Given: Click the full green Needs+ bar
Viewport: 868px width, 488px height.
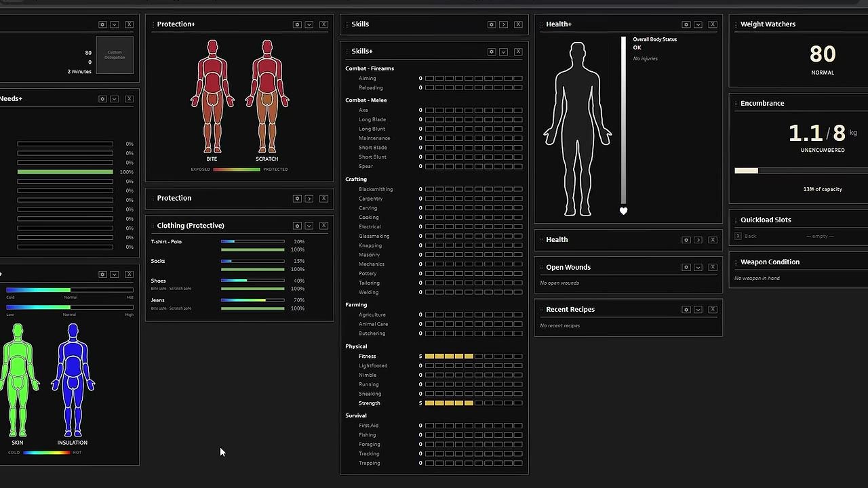Looking at the screenshot, I should pos(65,172).
